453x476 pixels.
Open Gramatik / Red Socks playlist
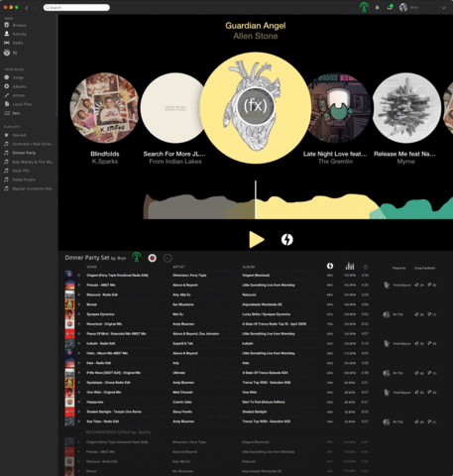point(33,144)
